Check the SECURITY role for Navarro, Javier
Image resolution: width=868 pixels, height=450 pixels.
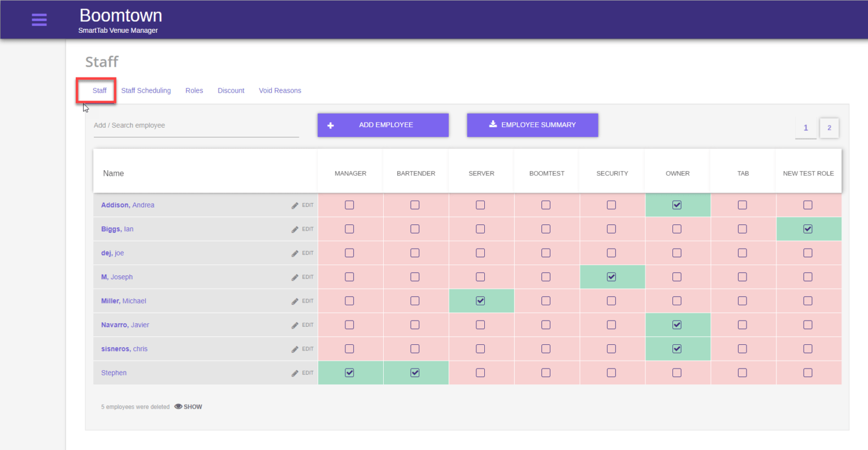pos(611,324)
